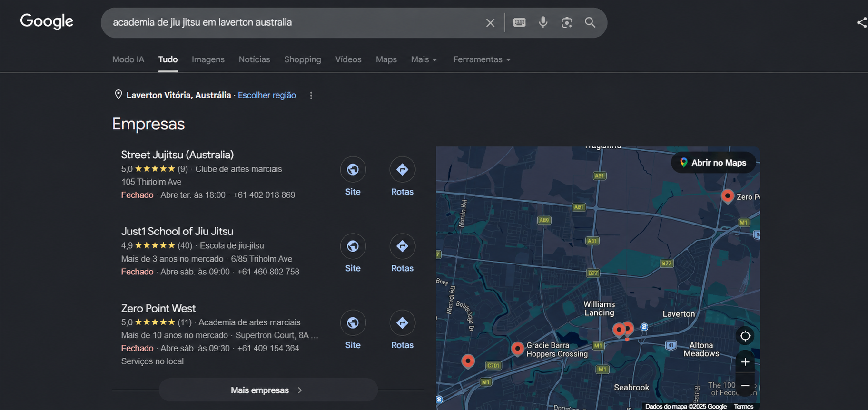
Task: Switch to the Vídeos tab
Action: point(348,59)
